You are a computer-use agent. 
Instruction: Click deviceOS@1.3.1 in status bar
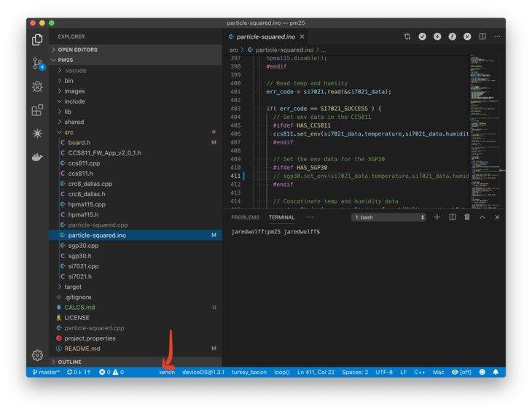click(203, 372)
